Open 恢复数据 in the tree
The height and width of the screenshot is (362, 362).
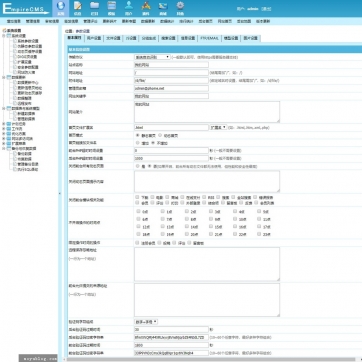coord(24,159)
